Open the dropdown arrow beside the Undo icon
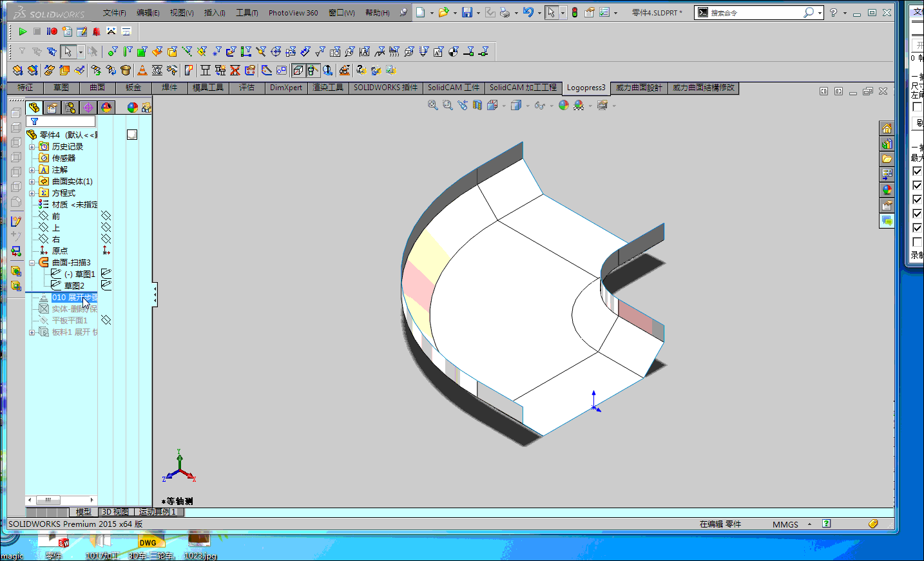 (x=539, y=13)
